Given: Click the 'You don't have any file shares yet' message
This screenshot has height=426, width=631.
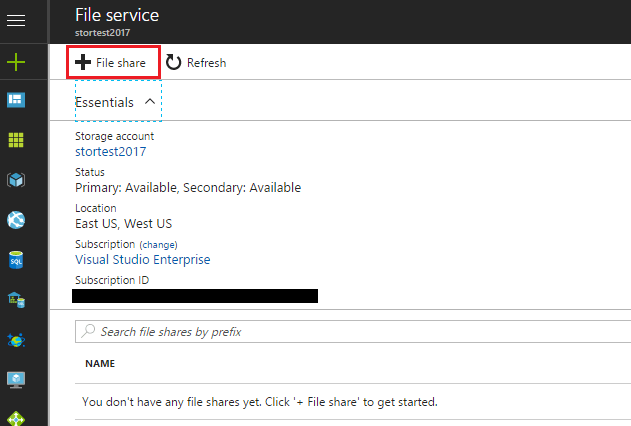Looking at the screenshot, I should 260,402.
